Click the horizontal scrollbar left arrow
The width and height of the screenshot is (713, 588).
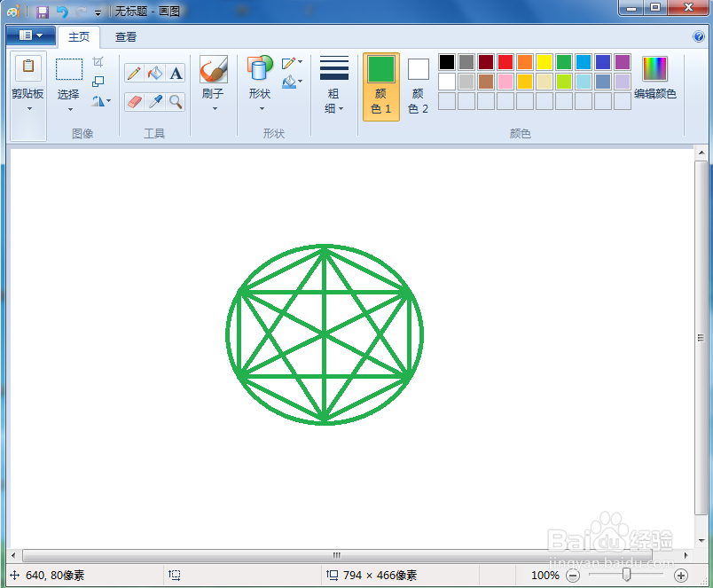click(x=13, y=555)
